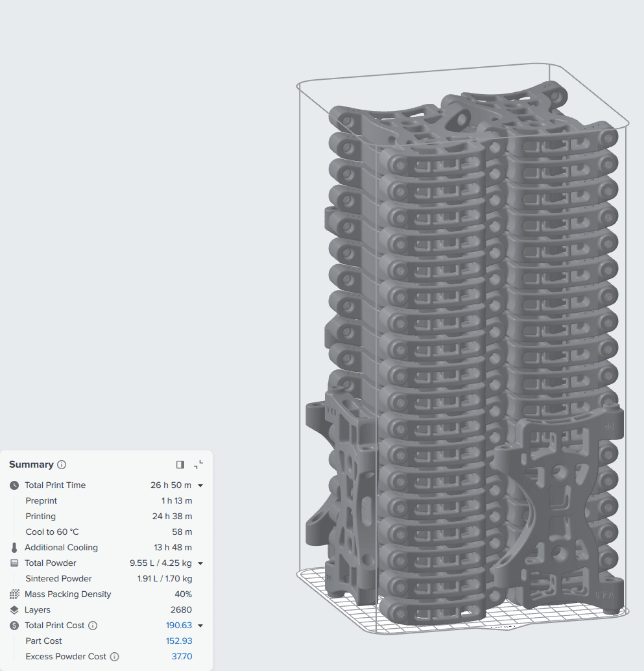Click the 9.55 L / 4.25 kg powder value

(x=161, y=563)
